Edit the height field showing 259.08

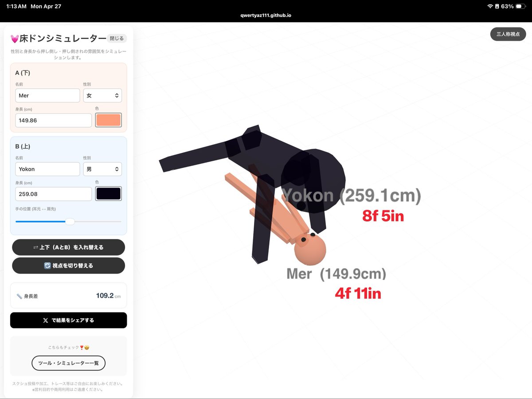[x=54, y=194]
